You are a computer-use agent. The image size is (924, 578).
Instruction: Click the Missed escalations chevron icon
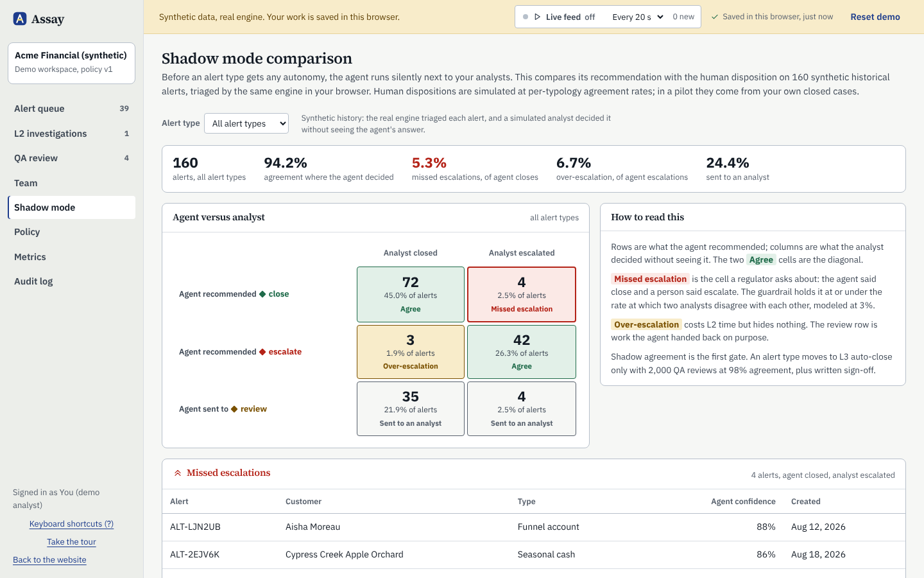point(178,473)
